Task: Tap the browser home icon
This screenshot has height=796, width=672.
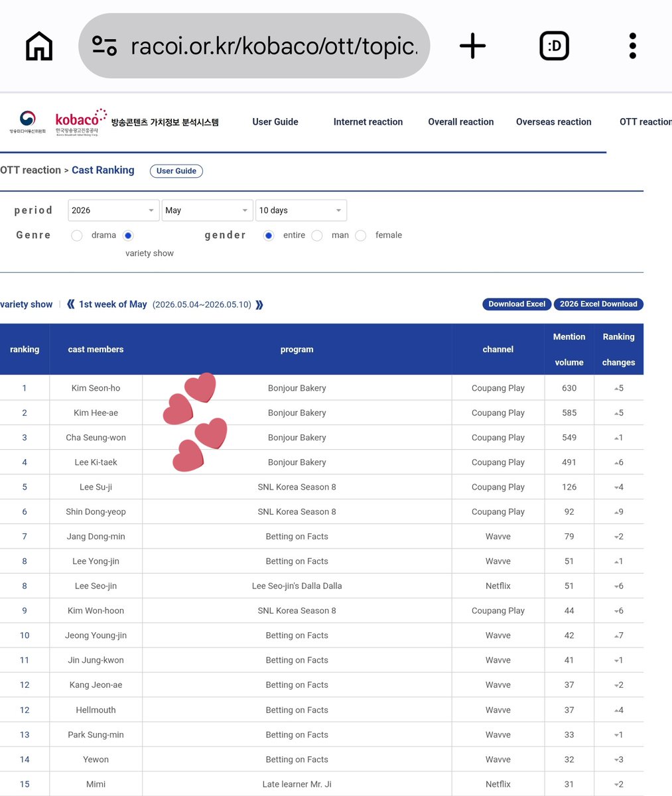Action: (39, 46)
